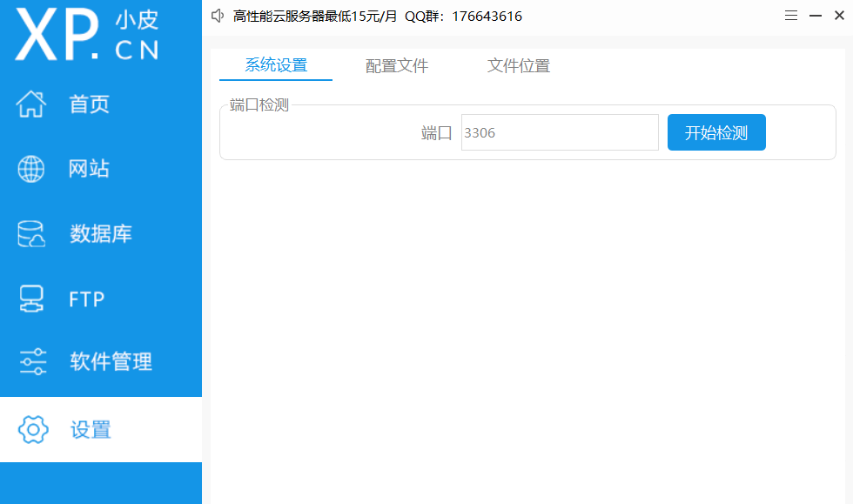Open 软件管理 sidebar item

point(111,361)
